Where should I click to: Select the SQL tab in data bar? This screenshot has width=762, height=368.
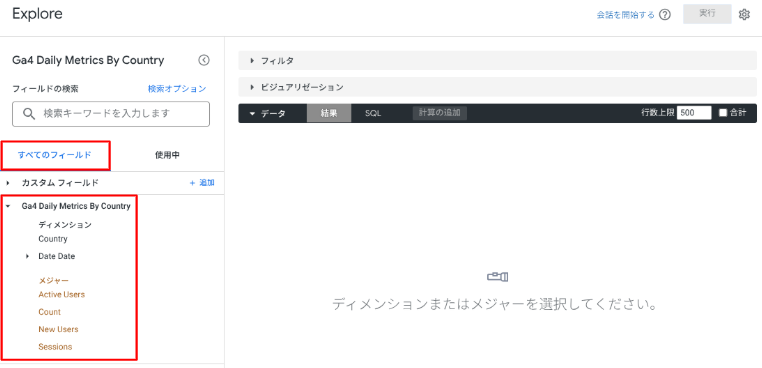(373, 113)
